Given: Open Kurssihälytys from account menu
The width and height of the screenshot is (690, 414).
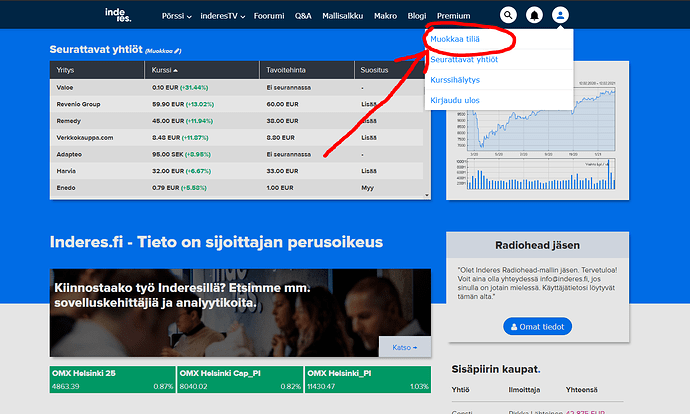Looking at the screenshot, I should tap(456, 78).
